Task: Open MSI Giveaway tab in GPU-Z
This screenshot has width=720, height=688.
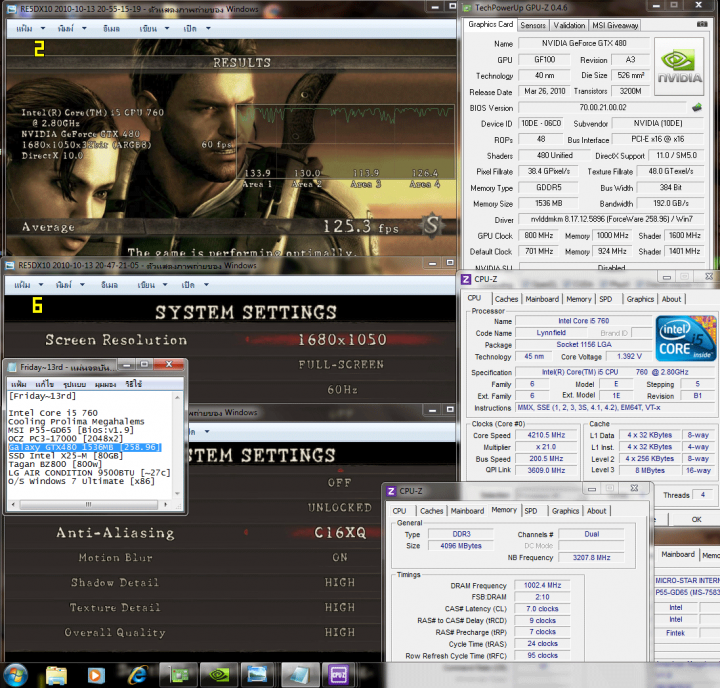Action: [615, 25]
